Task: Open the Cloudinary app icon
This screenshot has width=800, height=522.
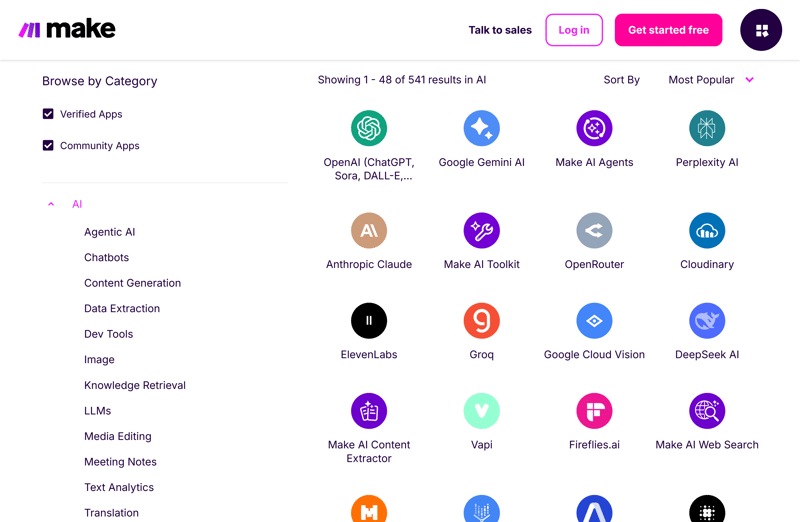Action: click(x=707, y=230)
